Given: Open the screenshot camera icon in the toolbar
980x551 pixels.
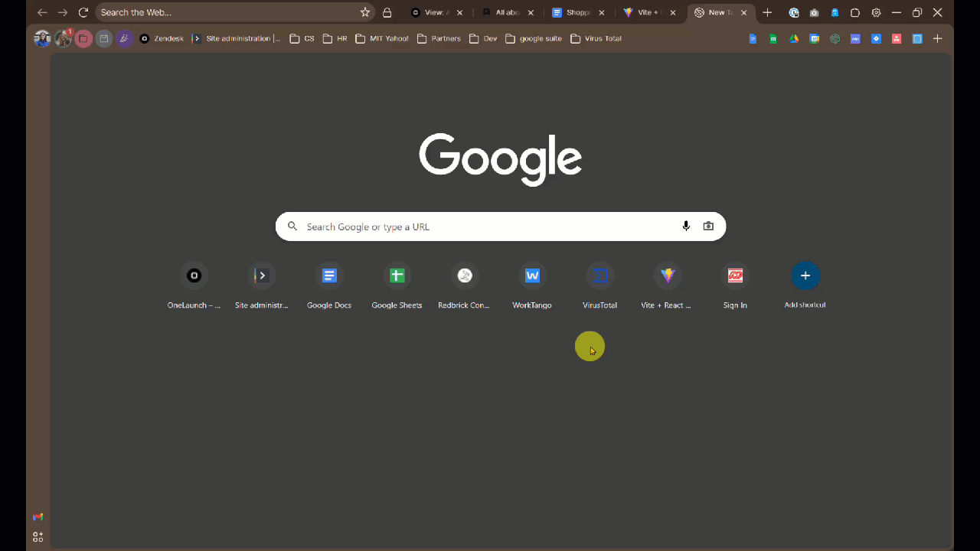Looking at the screenshot, I should [814, 13].
